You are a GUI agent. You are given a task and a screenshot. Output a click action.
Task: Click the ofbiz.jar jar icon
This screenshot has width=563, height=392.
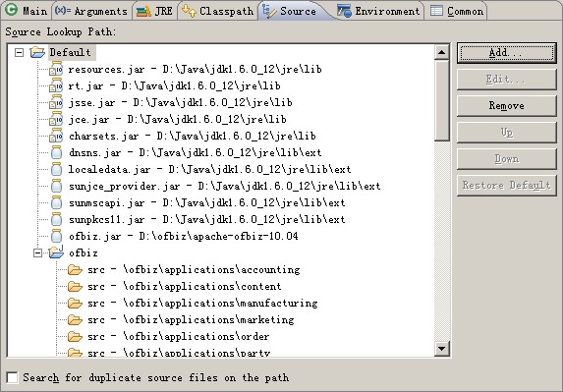(56, 236)
